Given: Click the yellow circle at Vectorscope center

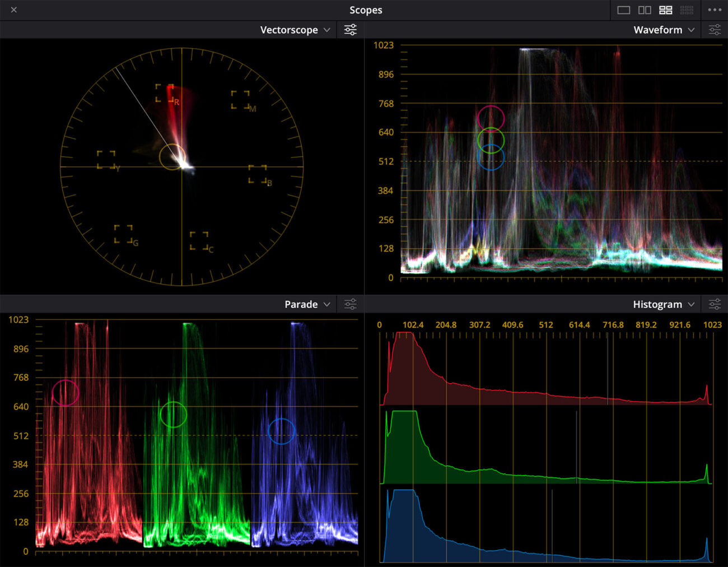Looking at the screenshot, I should click(x=172, y=157).
